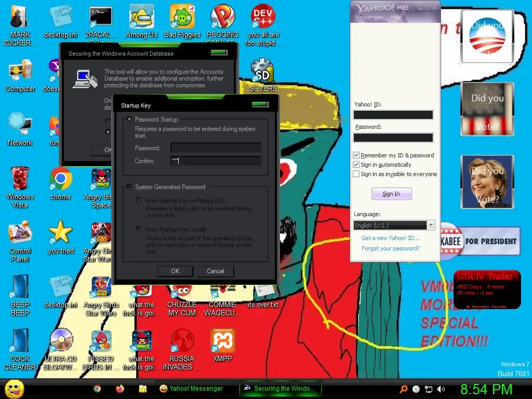Viewport: 532px width, 399px height.
Task: Select Store Startup Key on Floppy Disk
Action: [138, 200]
